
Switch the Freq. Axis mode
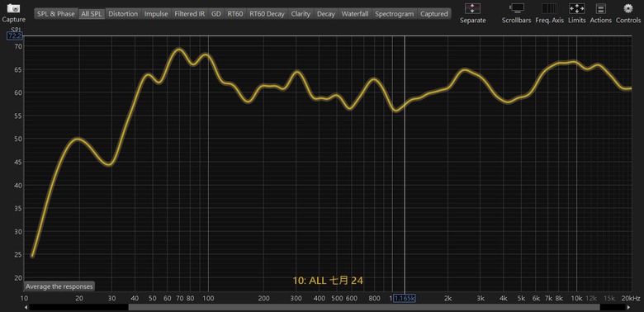click(x=549, y=8)
